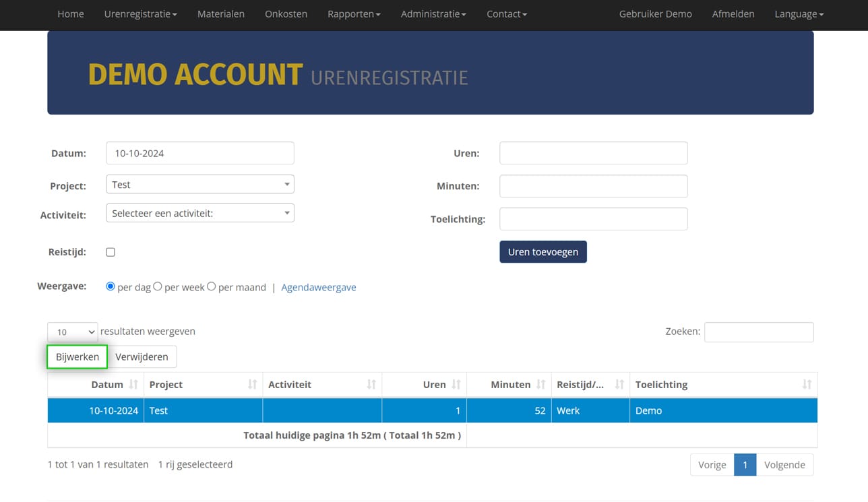Sort table by Datum column icon

[x=133, y=385]
